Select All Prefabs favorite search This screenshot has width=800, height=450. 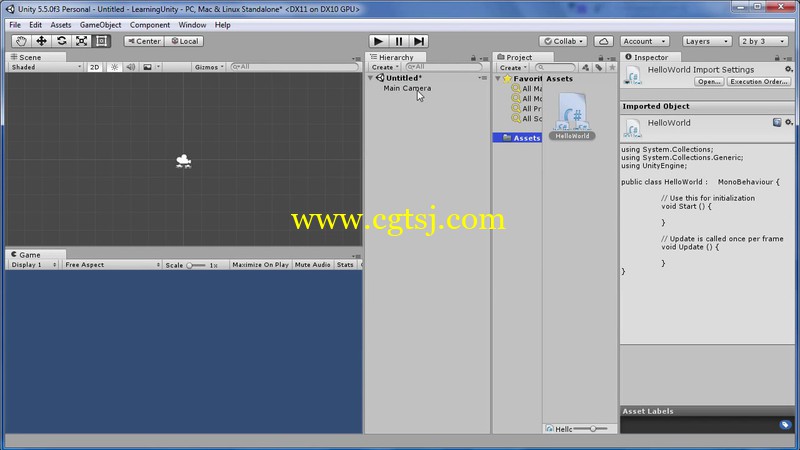click(527, 109)
